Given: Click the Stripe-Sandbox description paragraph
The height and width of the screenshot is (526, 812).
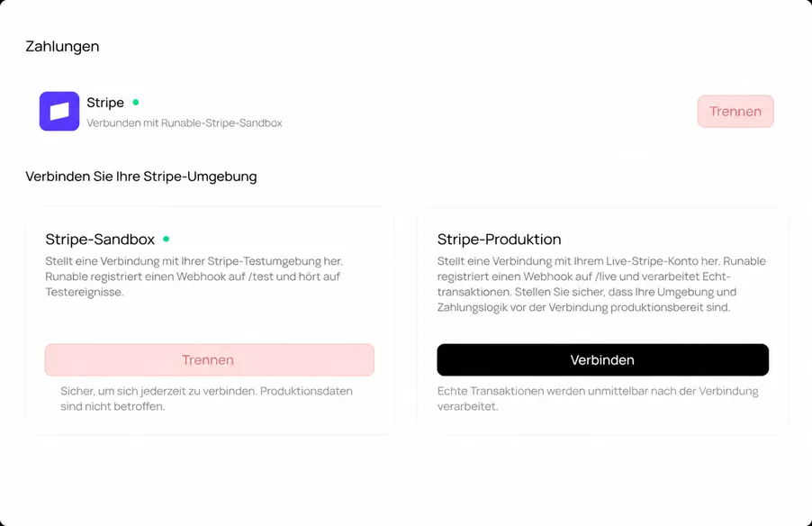Looking at the screenshot, I should 194,277.
